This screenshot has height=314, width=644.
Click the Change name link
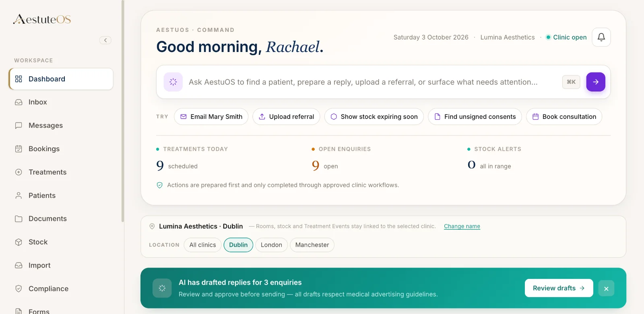coord(462,226)
